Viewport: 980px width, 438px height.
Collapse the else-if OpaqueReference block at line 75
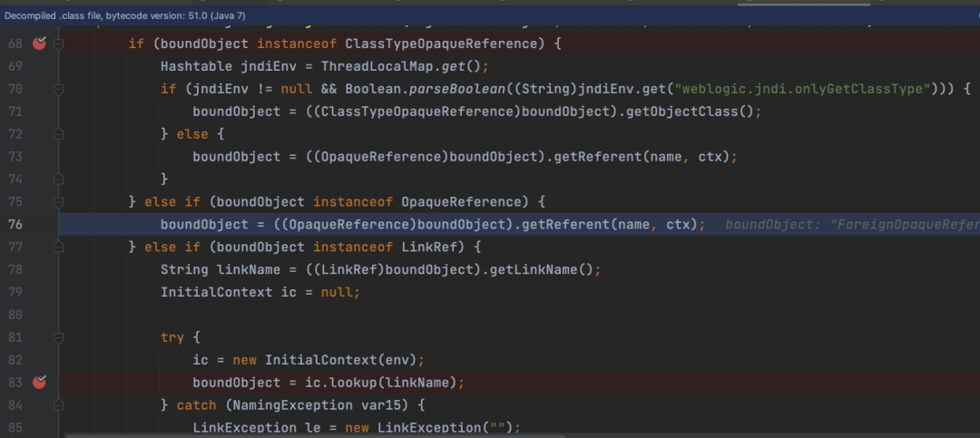point(59,202)
